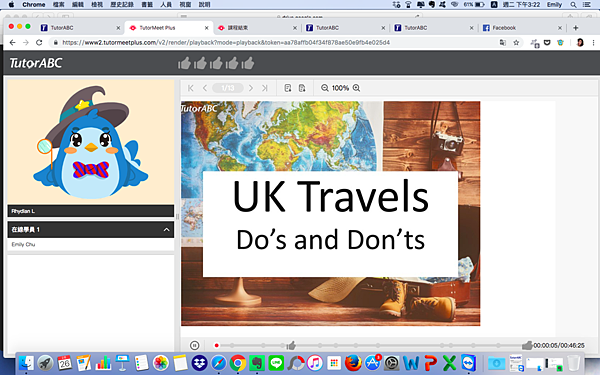Open Dropbox from the Dock
The height and width of the screenshot is (375, 600).
coord(199,363)
